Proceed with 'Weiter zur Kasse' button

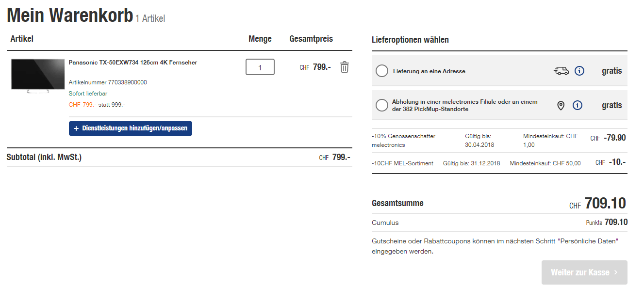coord(584,272)
